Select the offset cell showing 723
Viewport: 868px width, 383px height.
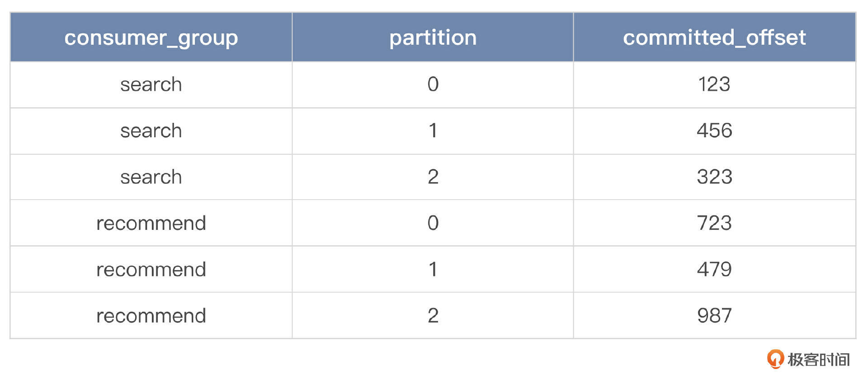(x=714, y=223)
